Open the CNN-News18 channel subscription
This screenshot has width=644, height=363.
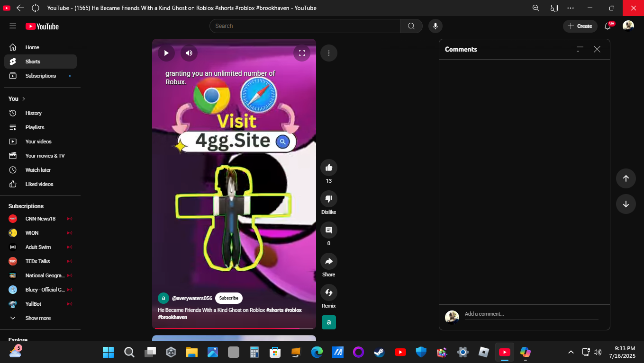tap(40, 219)
